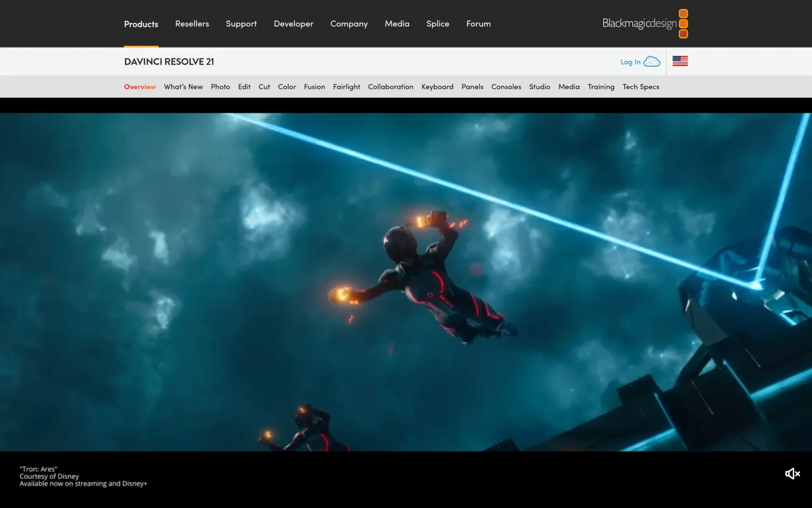The image size is (812, 508).
Task: Open the Color tab
Action: [x=287, y=87]
